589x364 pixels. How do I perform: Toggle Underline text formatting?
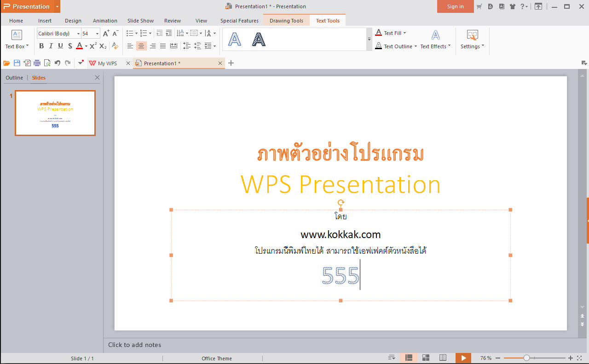click(x=60, y=46)
